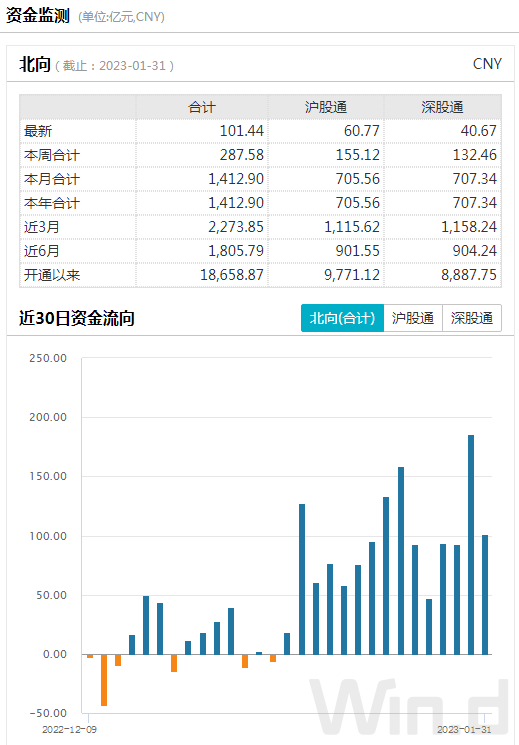Switch to the 北向(合计) tab
Screen dimensions: 519x745
click(342, 318)
